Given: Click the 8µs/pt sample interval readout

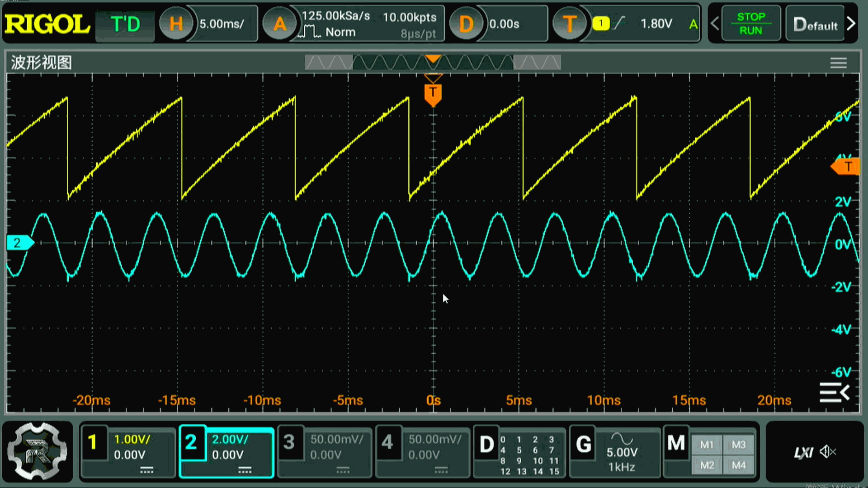Looking at the screenshot, I should [x=418, y=33].
